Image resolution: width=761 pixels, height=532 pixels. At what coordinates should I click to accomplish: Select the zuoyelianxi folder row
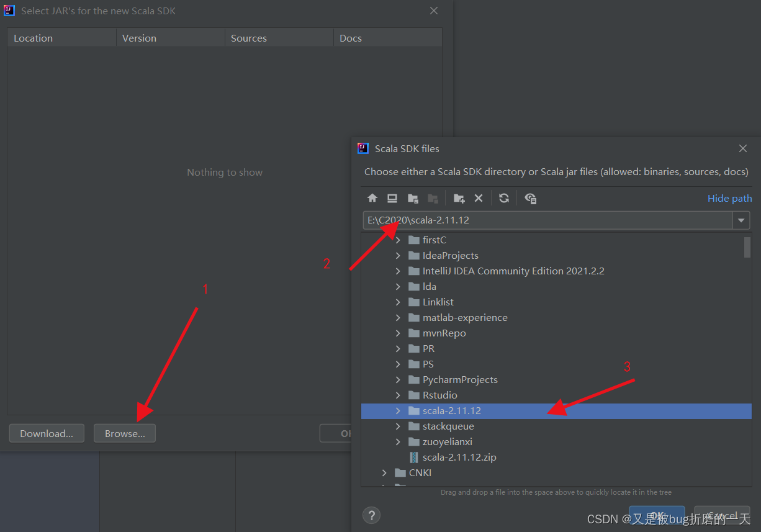tap(556, 442)
